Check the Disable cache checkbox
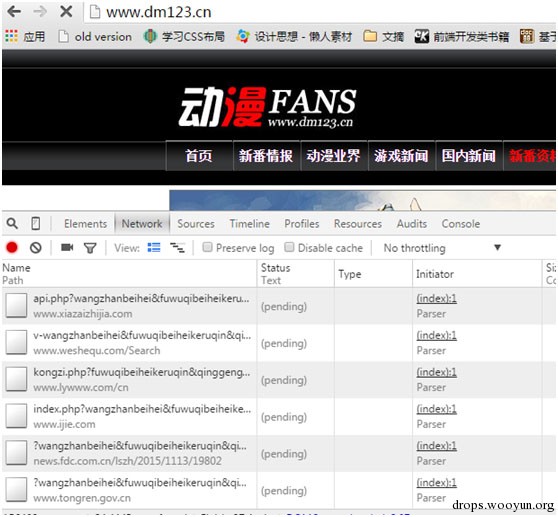The width and height of the screenshot is (558, 517). [289, 247]
